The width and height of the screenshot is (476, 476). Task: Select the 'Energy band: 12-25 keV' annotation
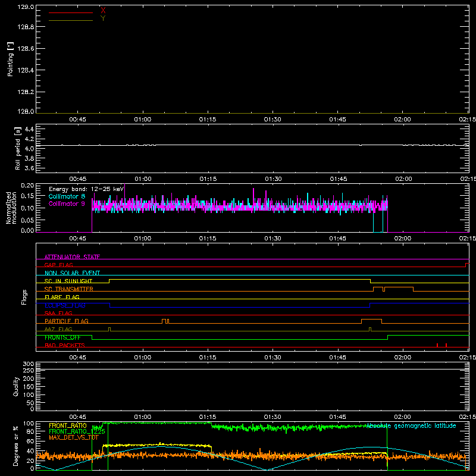coord(86,189)
